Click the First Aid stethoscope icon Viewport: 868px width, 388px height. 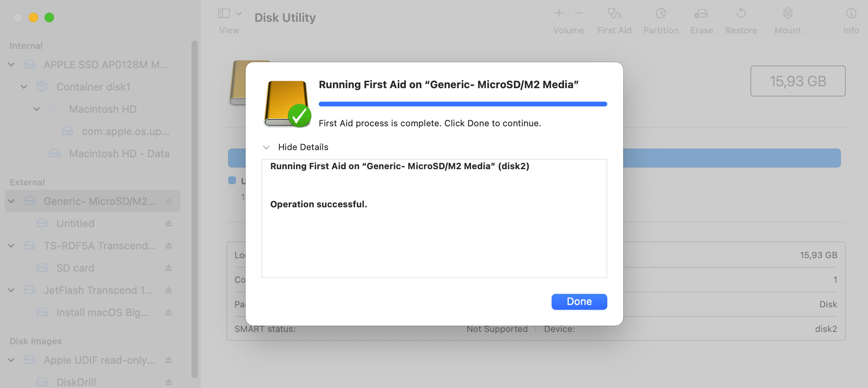(x=614, y=14)
